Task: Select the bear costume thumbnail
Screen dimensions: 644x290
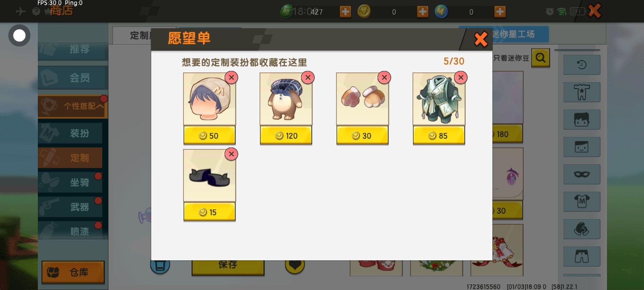Action: [x=286, y=99]
